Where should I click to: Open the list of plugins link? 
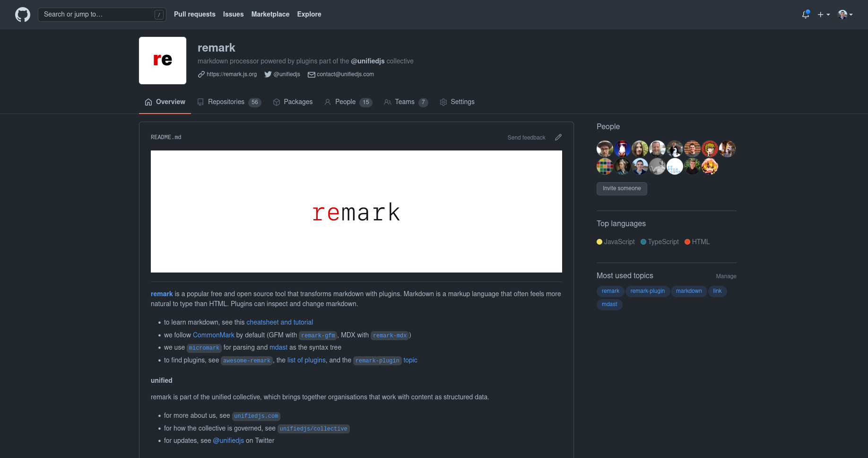click(x=306, y=360)
